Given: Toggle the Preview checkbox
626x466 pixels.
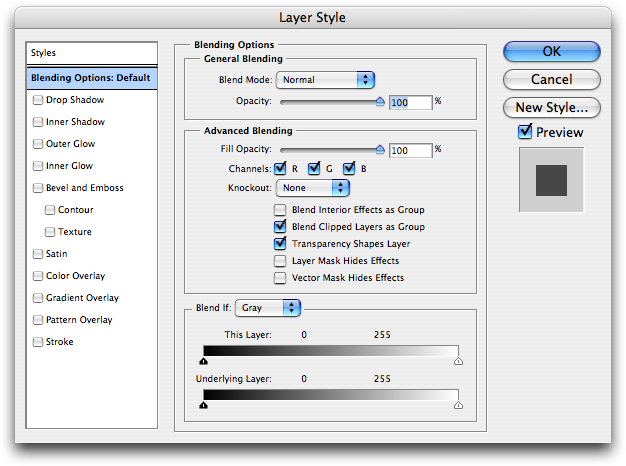Looking at the screenshot, I should point(525,131).
